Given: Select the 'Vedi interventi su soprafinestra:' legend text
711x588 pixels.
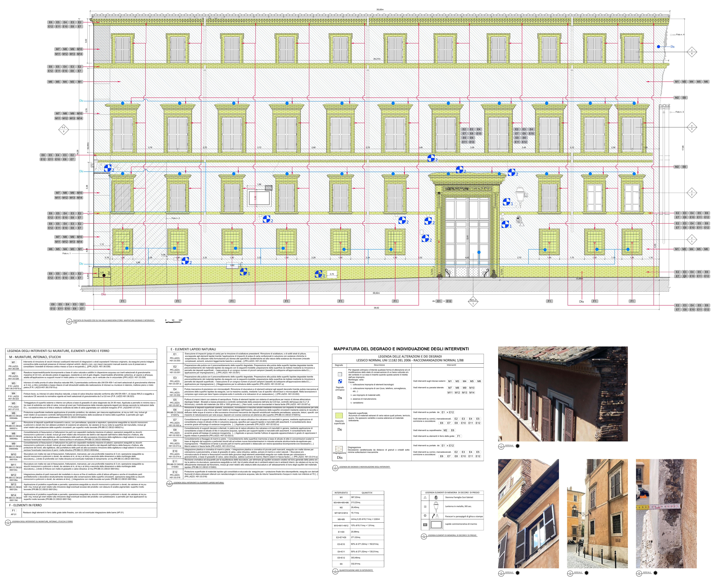Looking at the screenshot, I should [x=427, y=430].
